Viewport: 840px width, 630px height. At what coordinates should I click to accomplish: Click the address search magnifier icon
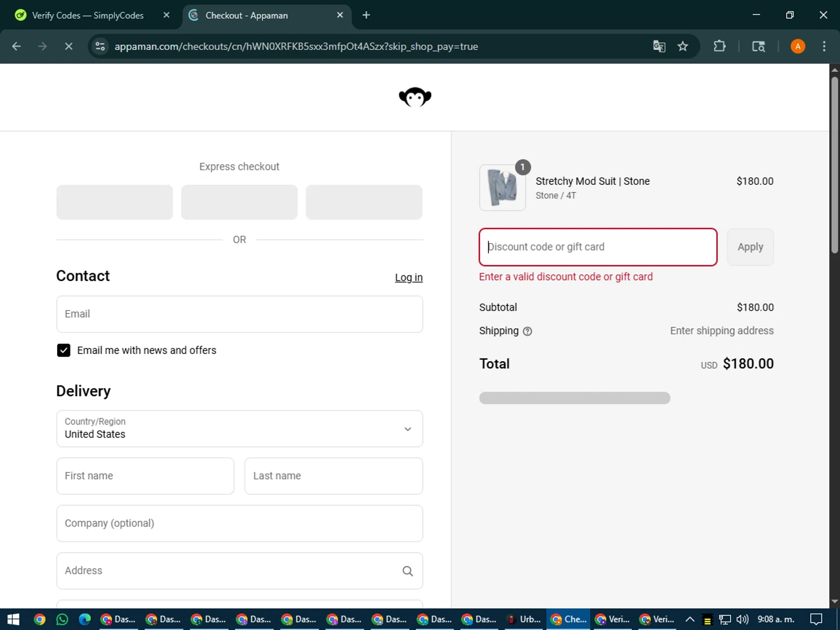(x=408, y=571)
